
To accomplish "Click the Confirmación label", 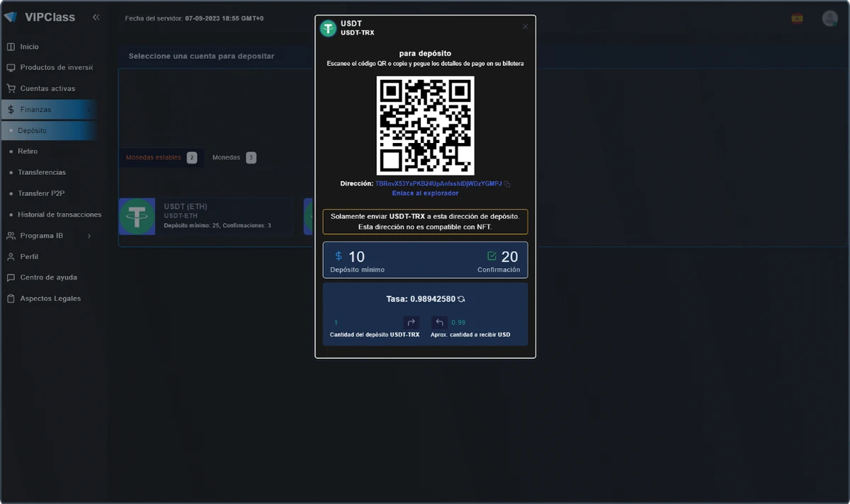I will tap(499, 270).
